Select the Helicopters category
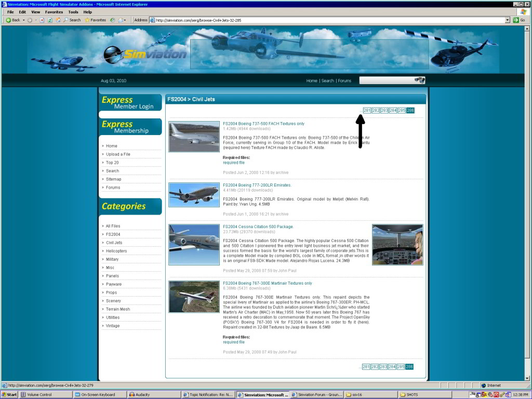Viewport: 532px width, 399px height. [x=116, y=251]
